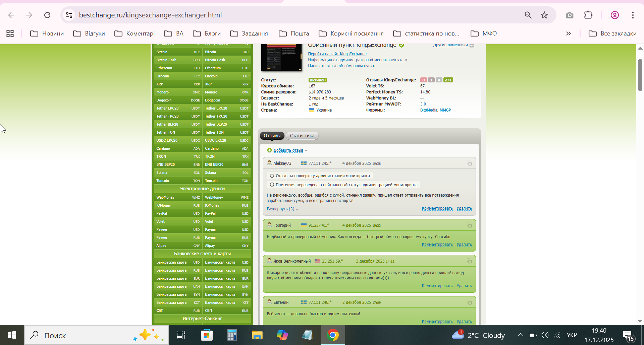Reload the page with the refresh icon
644x345 pixels.
click(47, 15)
